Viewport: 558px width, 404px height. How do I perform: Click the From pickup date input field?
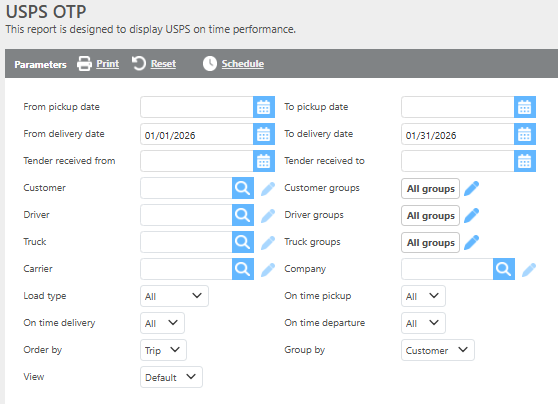tap(197, 107)
